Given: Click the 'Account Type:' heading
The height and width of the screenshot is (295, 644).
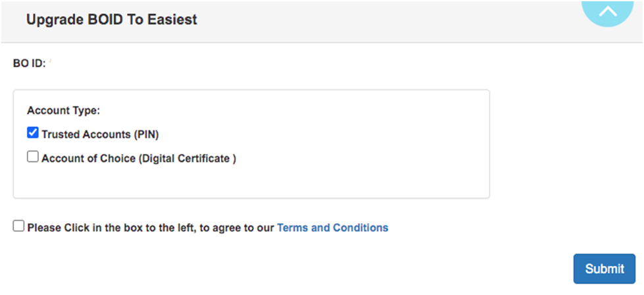Looking at the screenshot, I should [63, 111].
